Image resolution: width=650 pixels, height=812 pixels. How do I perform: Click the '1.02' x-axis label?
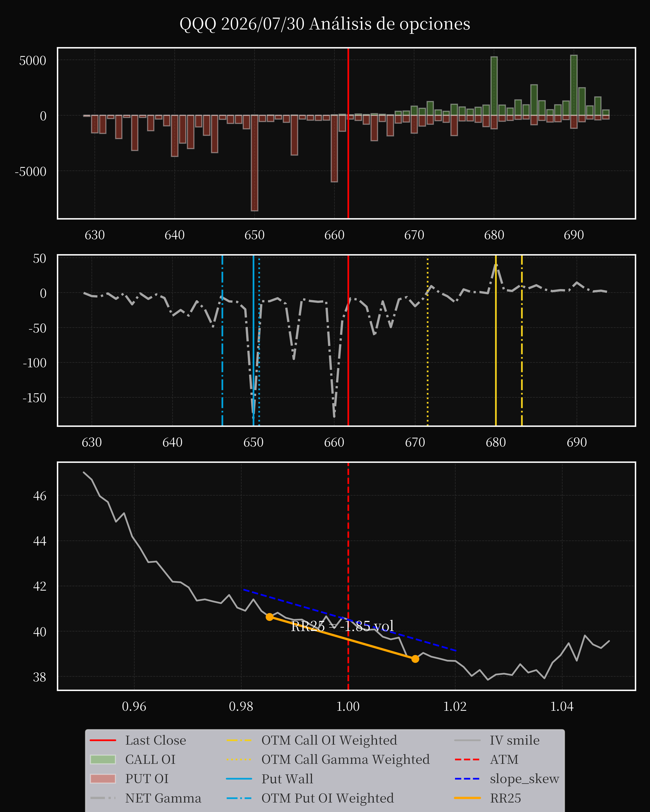point(455,706)
